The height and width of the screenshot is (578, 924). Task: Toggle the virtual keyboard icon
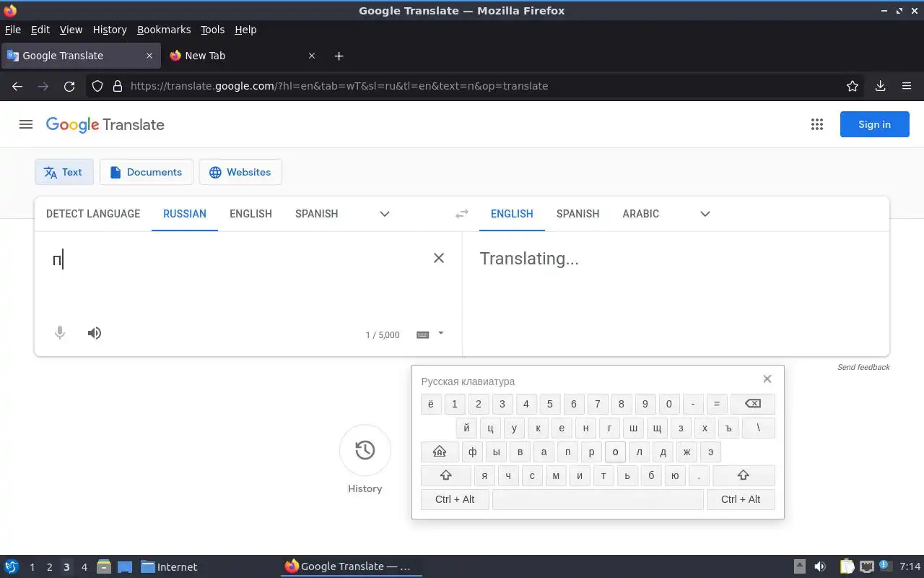[423, 335]
